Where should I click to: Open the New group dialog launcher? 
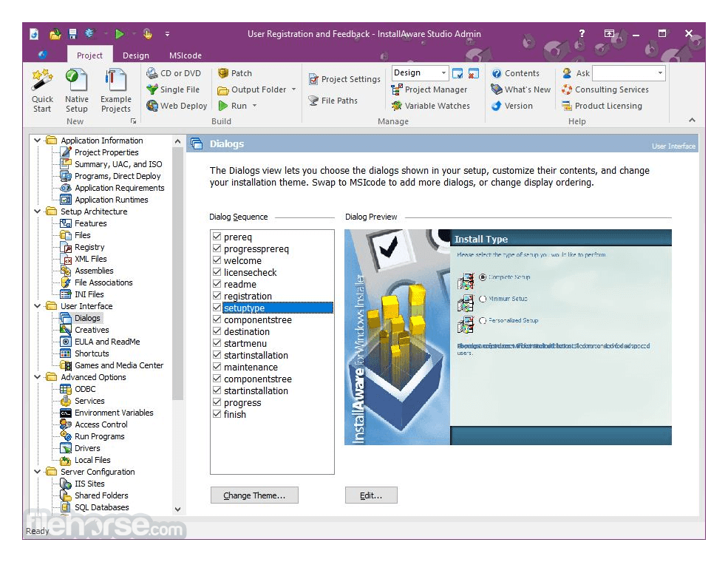pos(133,121)
